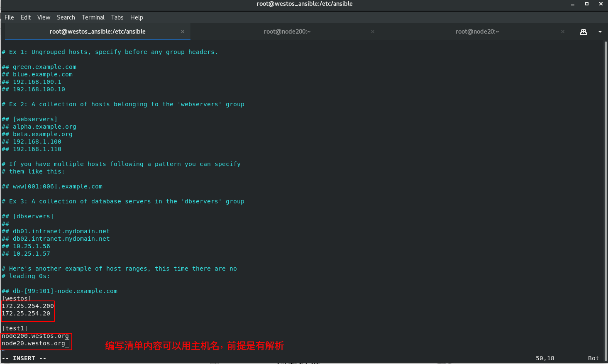
Task: Maximize the terminal window
Action: coord(587,4)
